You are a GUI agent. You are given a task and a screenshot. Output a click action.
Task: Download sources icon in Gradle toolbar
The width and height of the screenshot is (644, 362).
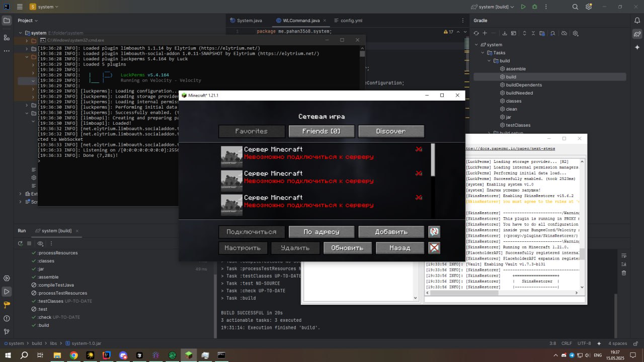pyautogui.click(x=505, y=33)
